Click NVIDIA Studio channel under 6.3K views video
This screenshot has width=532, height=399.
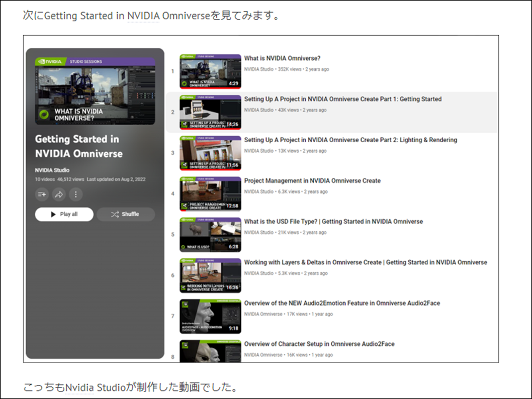(258, 191)
